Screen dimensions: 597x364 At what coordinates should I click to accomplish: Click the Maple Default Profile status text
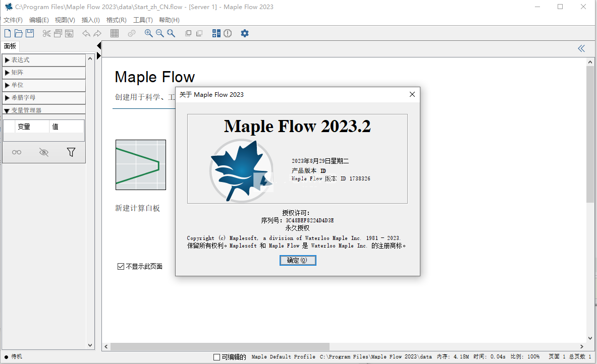tap(283, 357)
